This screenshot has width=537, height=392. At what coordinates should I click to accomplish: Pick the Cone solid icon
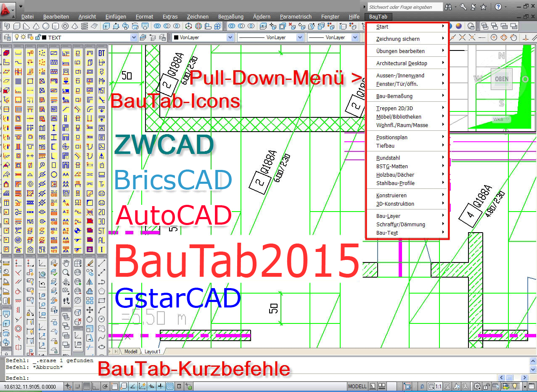[x=36, y=26]
